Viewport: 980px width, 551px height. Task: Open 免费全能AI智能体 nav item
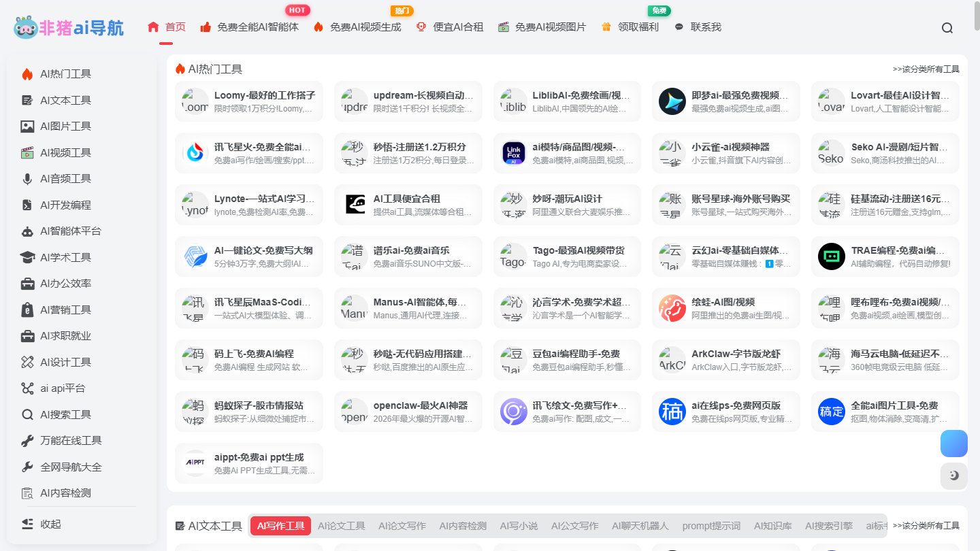(x=249, y=27)
